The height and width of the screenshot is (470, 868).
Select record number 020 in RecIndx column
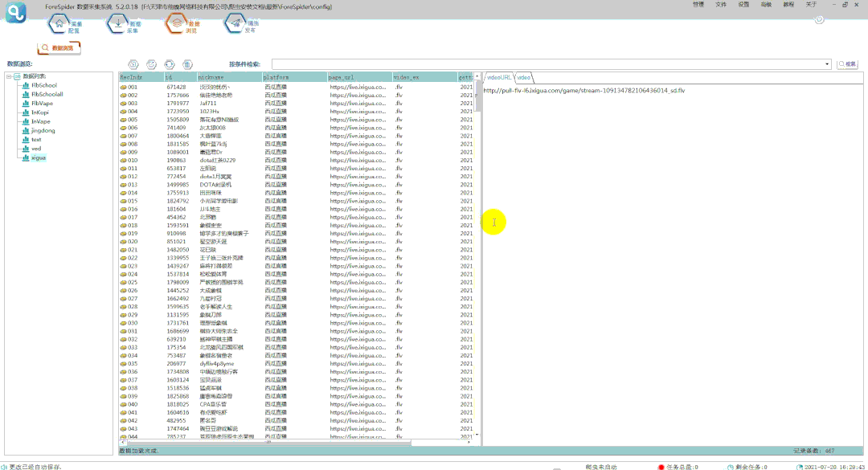[x=133, y=242]
